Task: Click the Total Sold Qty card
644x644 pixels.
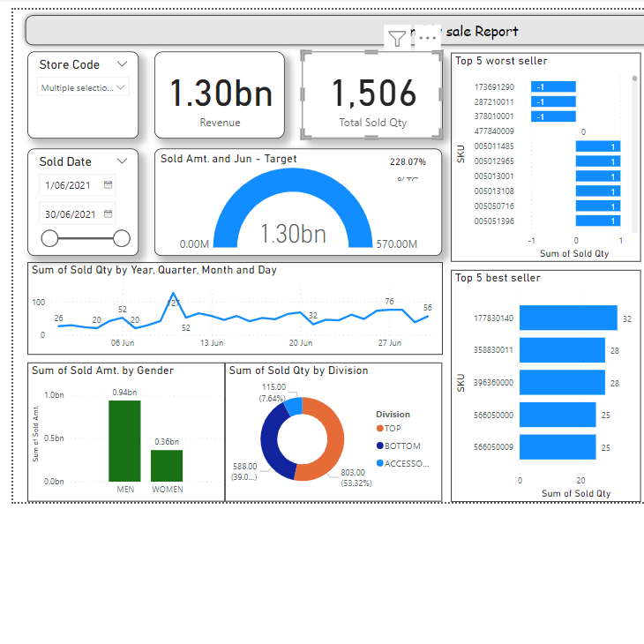Action: pos(372,95)
